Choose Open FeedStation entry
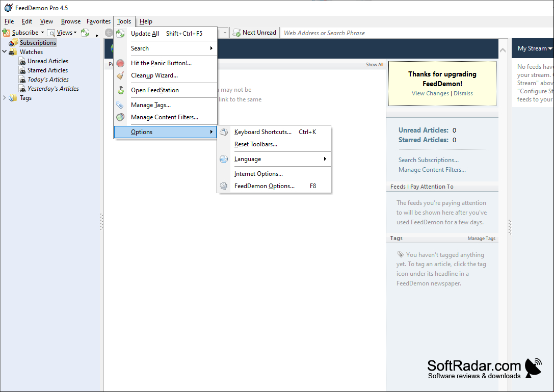Viewport: 554px width, 392px height. 165,90
